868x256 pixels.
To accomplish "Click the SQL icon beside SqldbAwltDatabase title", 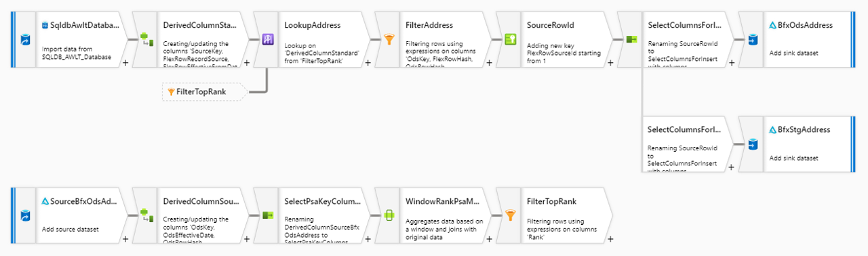I will 45,25.
